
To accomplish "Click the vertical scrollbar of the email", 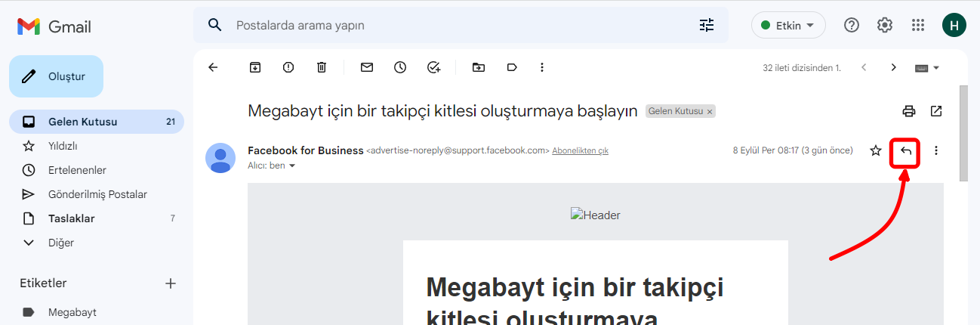I will coord(963,133).
